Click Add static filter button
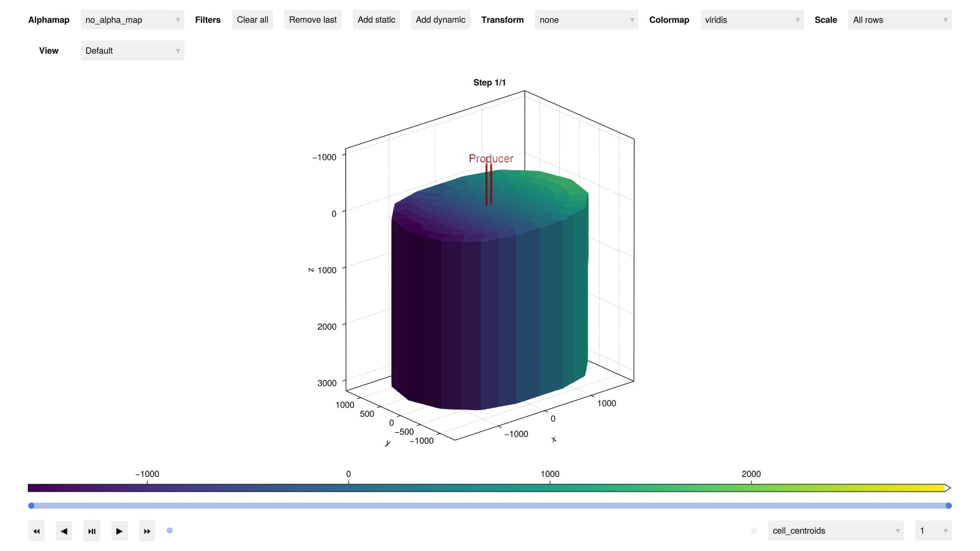 (x=376, y=20)
